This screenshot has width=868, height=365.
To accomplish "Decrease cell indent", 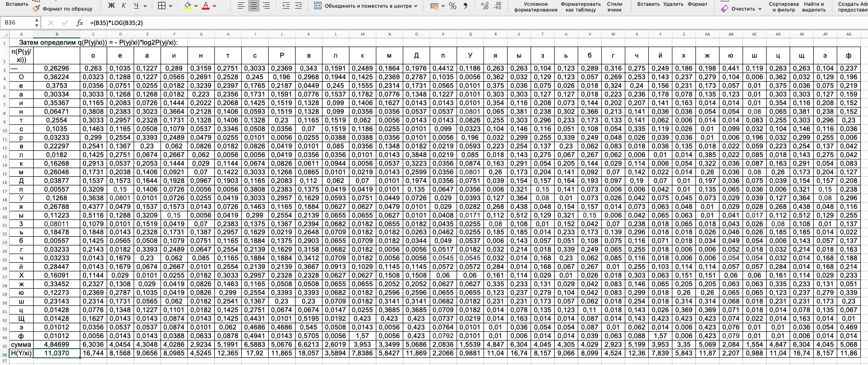I will 286,6.
